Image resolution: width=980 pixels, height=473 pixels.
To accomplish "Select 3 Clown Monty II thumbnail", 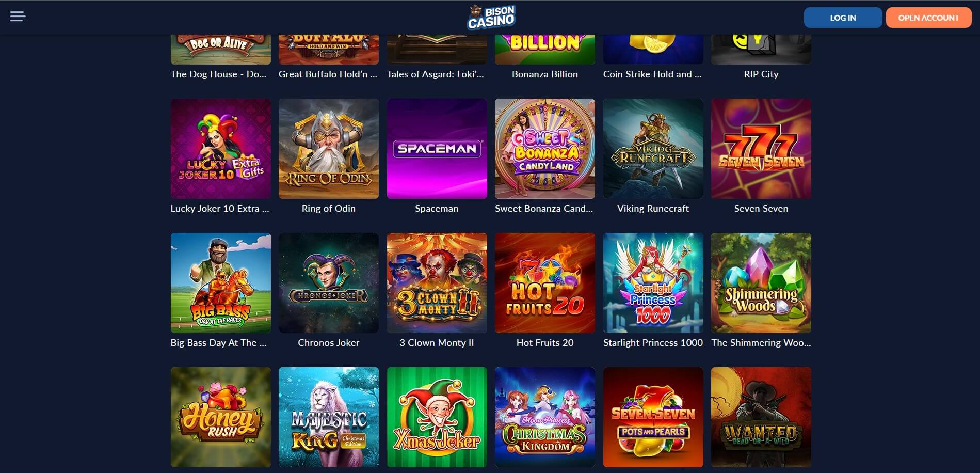I will coord(437,283).
